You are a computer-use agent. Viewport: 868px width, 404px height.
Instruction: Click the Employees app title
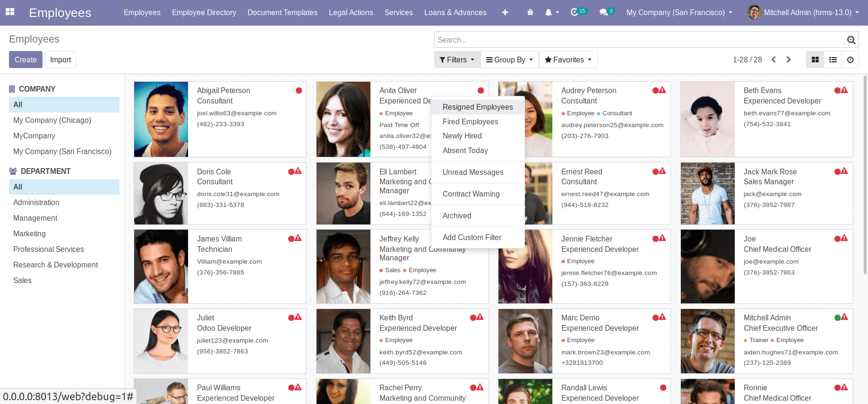(60, 13)
